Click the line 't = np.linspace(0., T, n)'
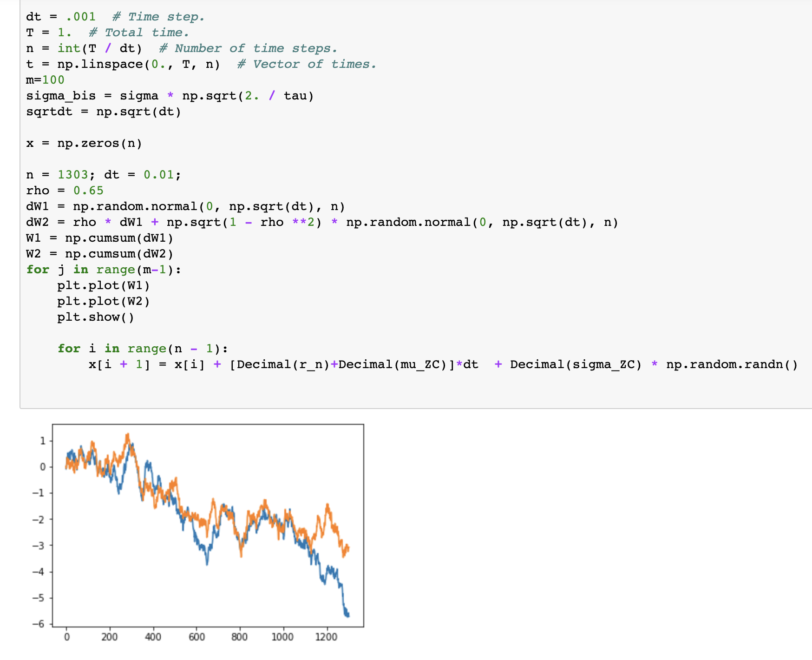Screen dimensions: 812x660 pos(201,64)
